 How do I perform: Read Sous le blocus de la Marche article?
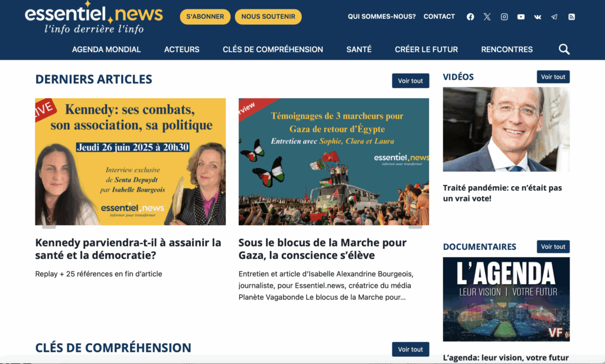tap(322, 249)
